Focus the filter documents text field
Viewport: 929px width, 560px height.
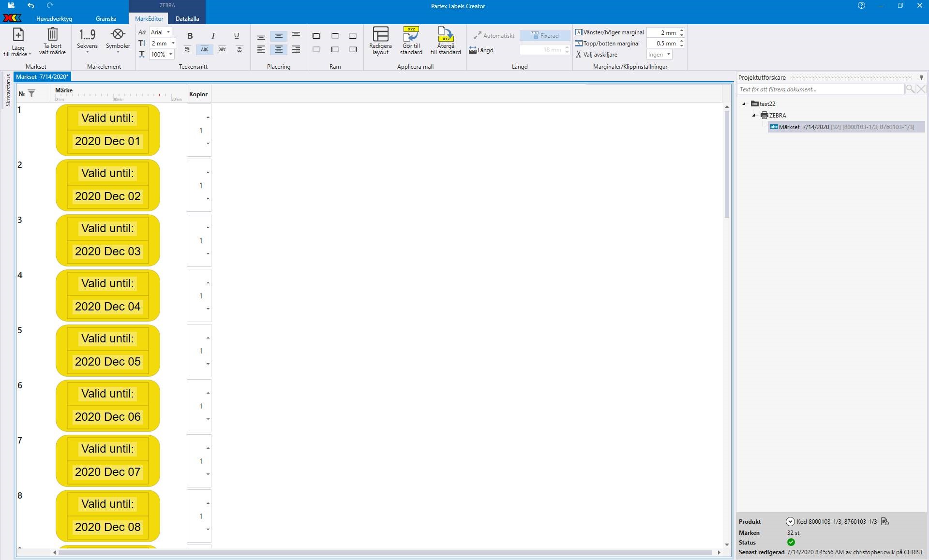point(821,89)
